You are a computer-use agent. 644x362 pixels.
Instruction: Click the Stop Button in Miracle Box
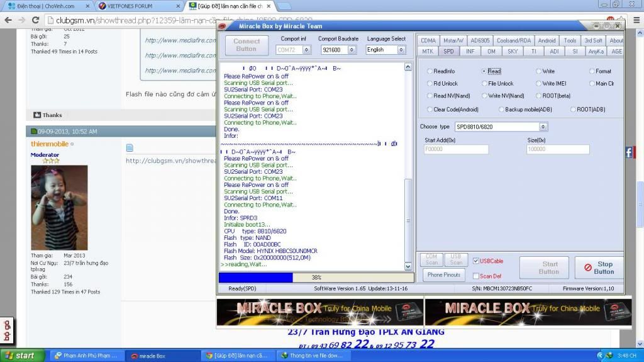point(599,268)
